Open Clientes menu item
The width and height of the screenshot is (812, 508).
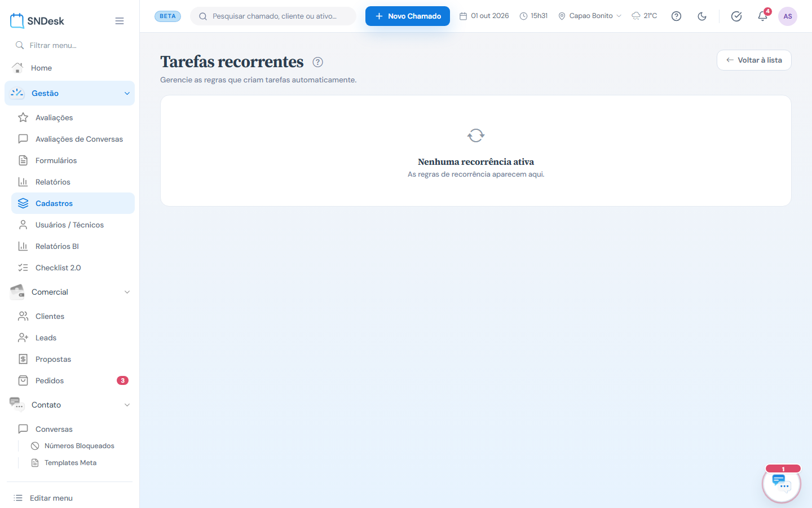tap(73, 316)
